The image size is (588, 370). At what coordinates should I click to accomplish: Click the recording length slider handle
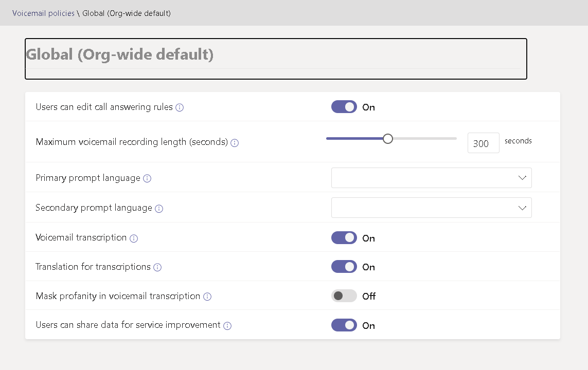pyautogui.click(x=388, y=139)
